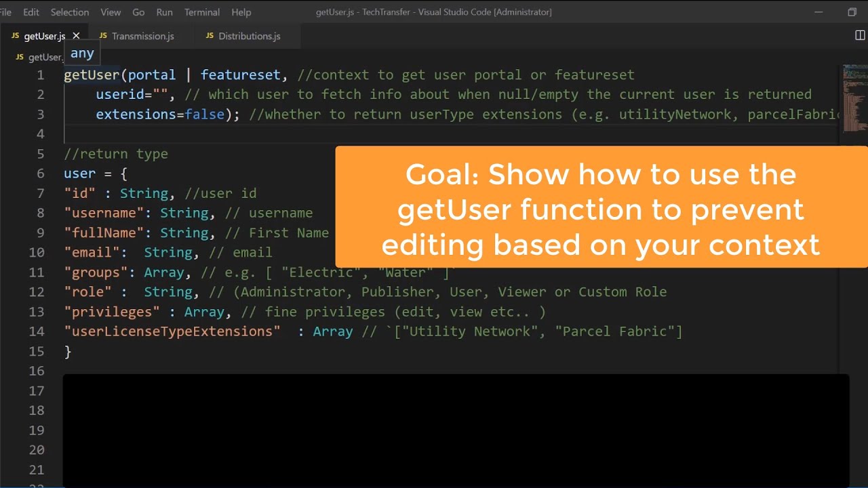This screenshot has height=488, width=868.
Task: Open the File menu
Action: click(x=5, y=12)
